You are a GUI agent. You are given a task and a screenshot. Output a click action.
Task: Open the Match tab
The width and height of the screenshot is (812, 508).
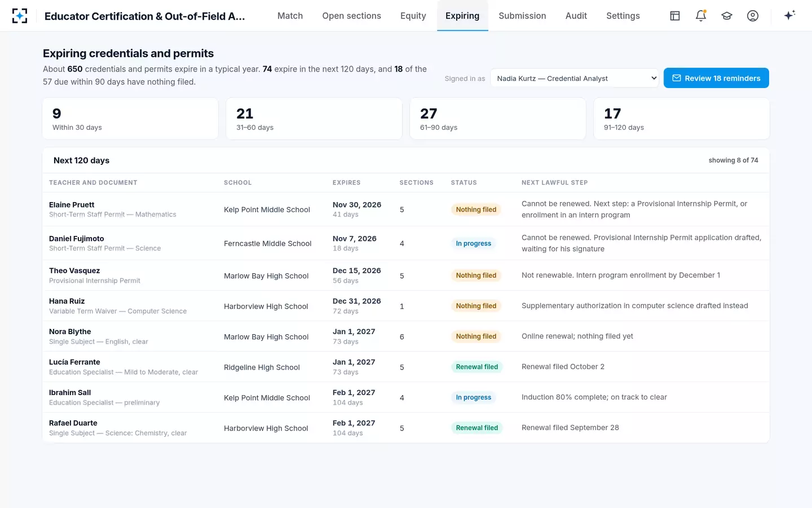point(290,16)
